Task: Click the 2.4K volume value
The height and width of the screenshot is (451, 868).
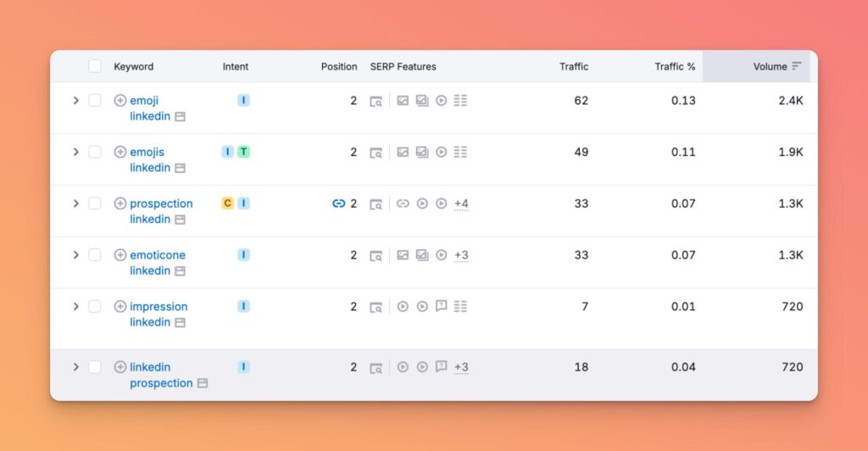Action: click(x=791, y=100)
